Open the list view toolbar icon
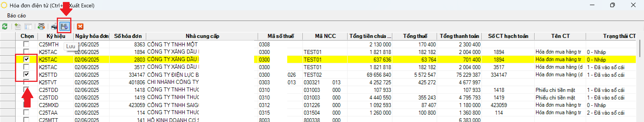 [28, 27]
